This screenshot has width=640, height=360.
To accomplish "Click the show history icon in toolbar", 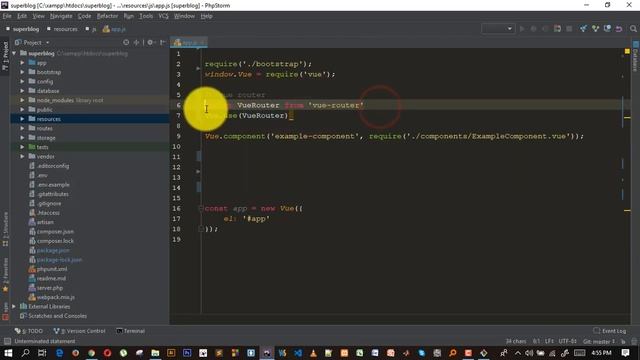I will [607, 29].
